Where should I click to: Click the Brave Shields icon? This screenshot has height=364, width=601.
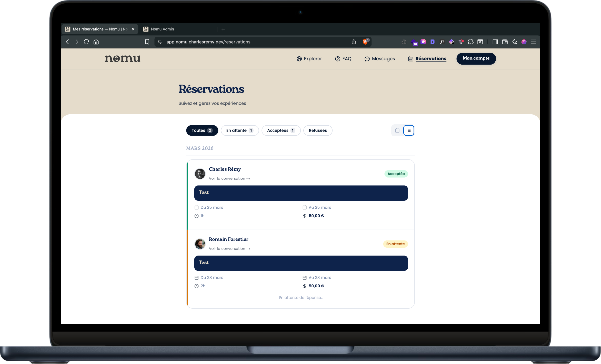click(365, 42)
